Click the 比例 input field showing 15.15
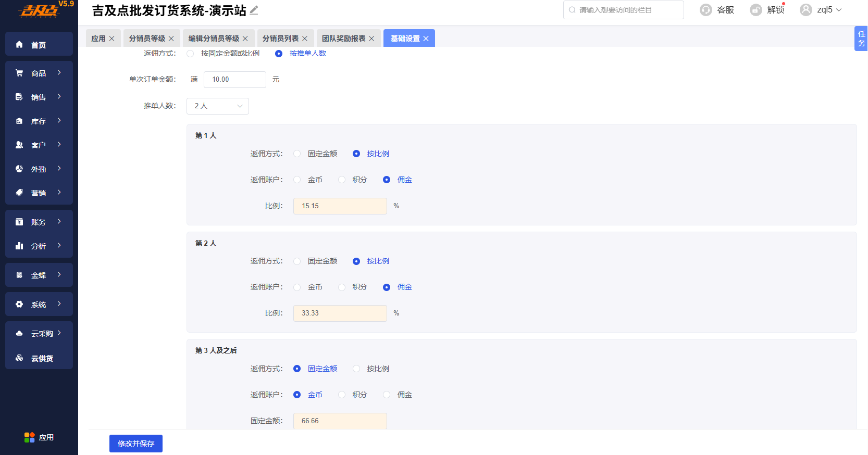868x455 pixels. click(340, 206)
